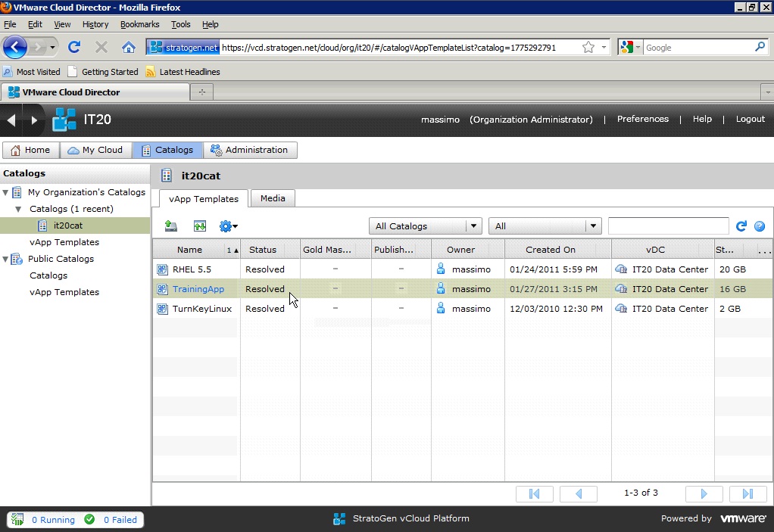Screen dimensions: 774x532
Task: Open the Bookmarks menu
Action: click(139, 24)
